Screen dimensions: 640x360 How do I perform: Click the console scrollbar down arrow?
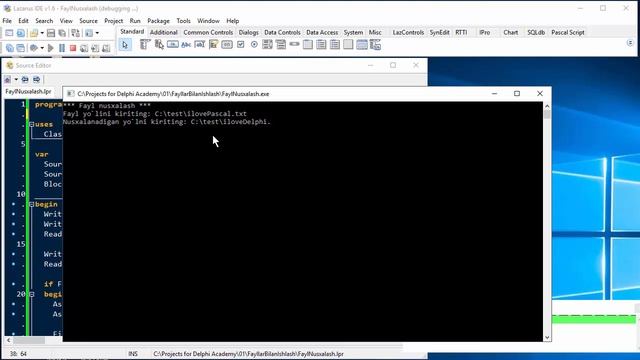point(547,338)
